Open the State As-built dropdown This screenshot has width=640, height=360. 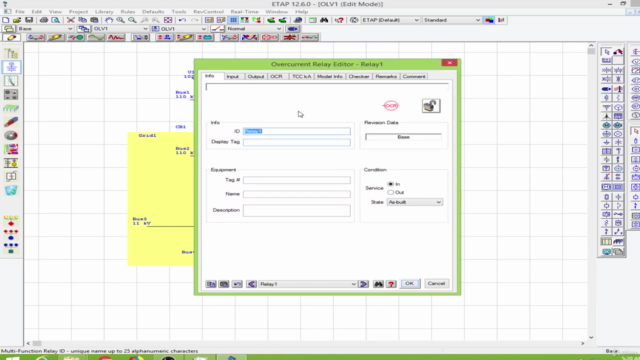pyautogui.click(x=415, y=202)
